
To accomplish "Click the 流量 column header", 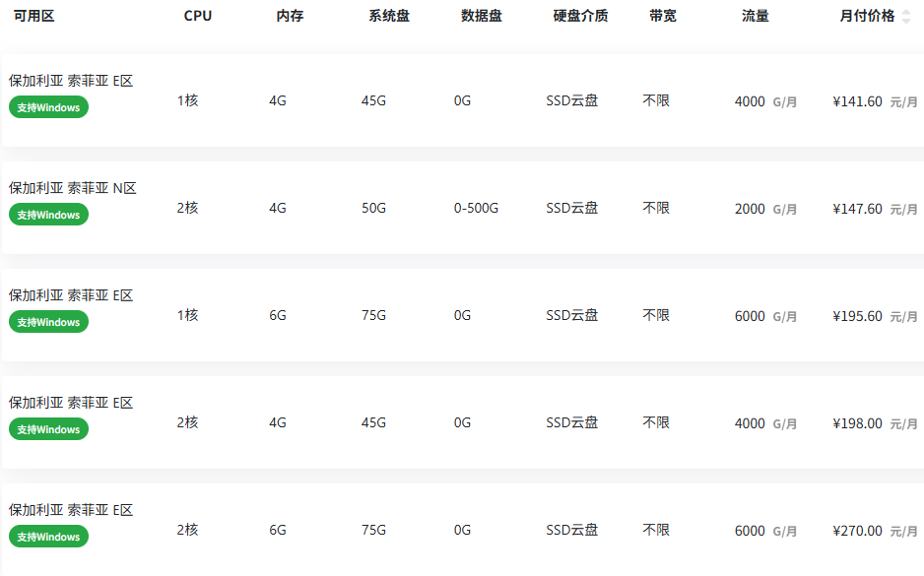I will coord(756,16).
